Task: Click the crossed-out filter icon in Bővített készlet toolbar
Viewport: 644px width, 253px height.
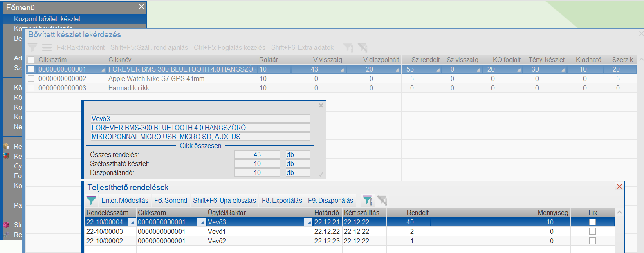Action: [362, 47]
